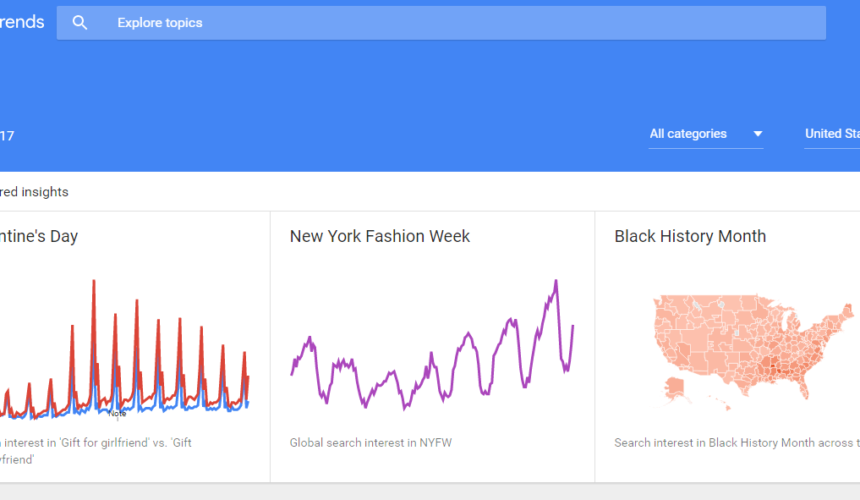
Task: Open the Black History Month card title
Action: [690, 236]
